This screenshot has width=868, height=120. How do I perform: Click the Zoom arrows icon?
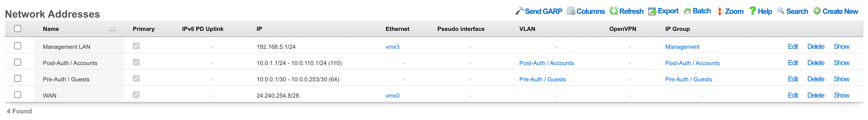point(720,11)
